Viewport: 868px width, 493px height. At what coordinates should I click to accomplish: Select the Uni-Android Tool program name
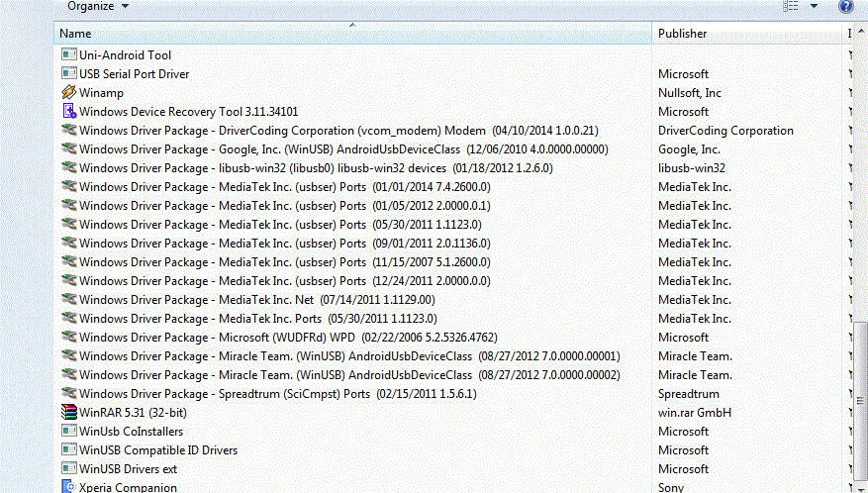(125, 54)
